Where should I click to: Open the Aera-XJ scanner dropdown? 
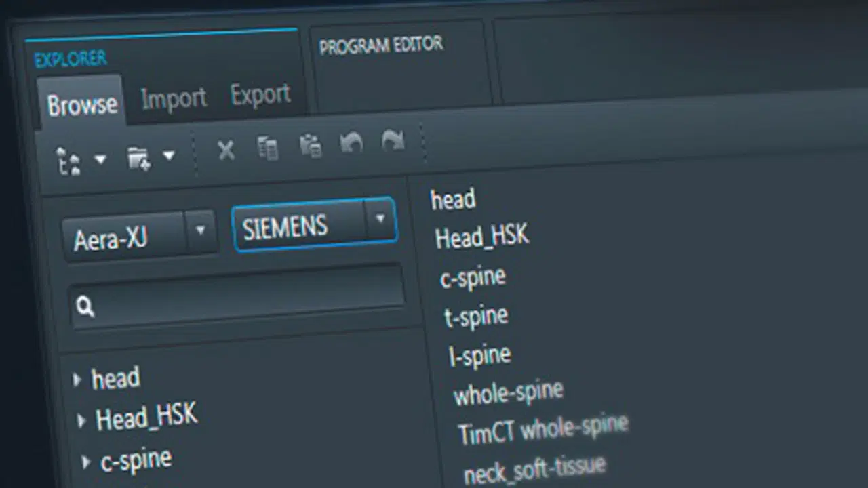[200, 230]
